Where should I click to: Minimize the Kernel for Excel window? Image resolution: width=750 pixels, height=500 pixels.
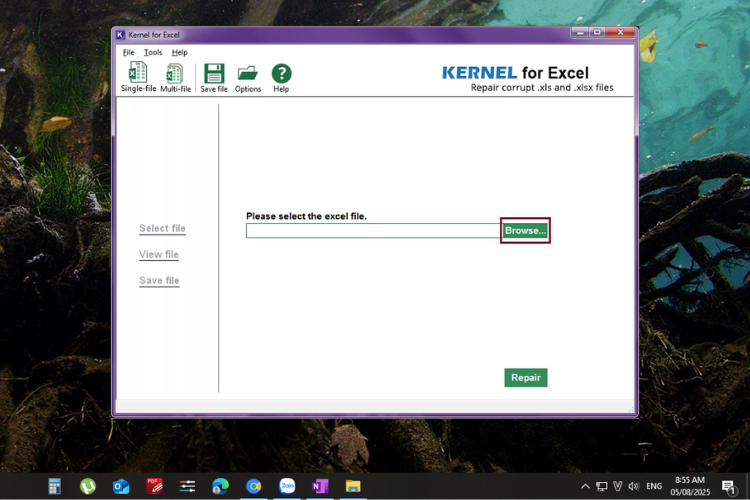coord(580,33)
